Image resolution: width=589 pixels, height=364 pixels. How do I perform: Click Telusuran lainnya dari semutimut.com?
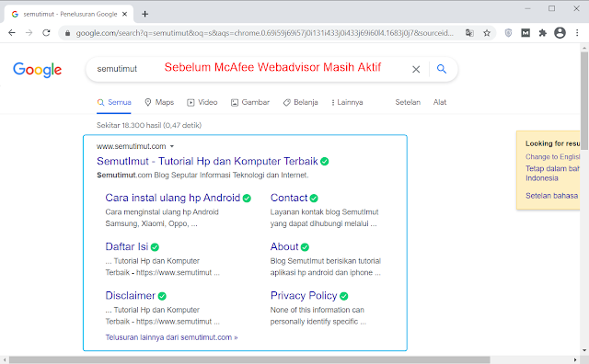point(171,337)
